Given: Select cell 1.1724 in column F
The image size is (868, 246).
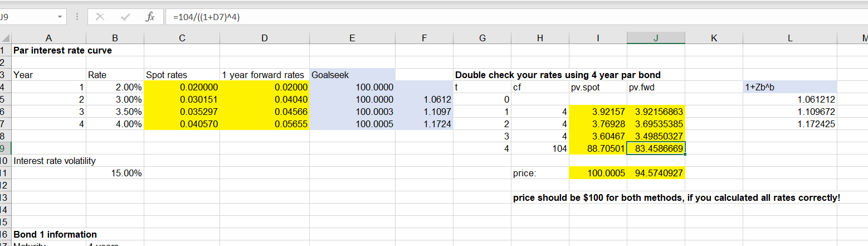Looking at the screenshot, I should pos(425,124).
